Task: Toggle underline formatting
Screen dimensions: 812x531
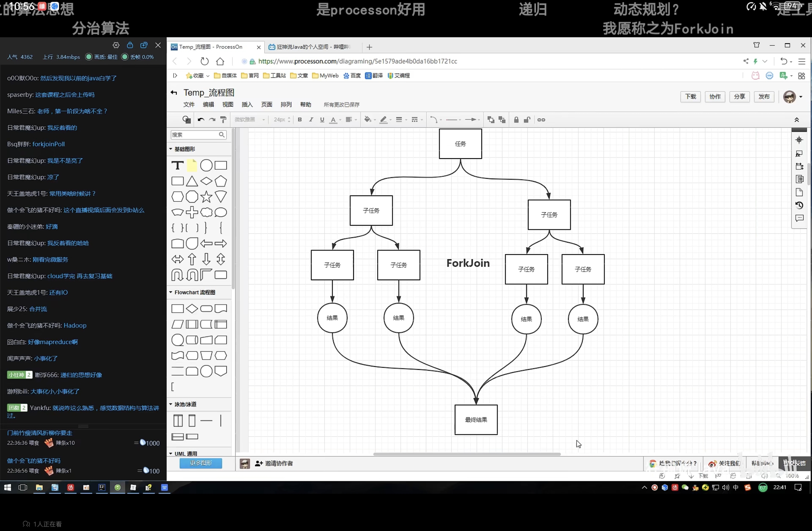Action: coord(322,120)
